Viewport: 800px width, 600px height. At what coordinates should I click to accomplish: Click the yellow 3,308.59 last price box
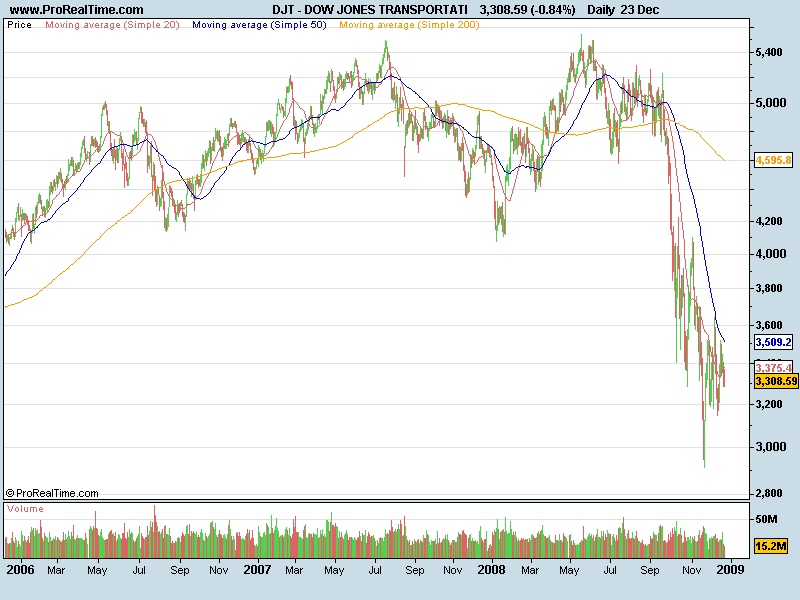point(776,381)
